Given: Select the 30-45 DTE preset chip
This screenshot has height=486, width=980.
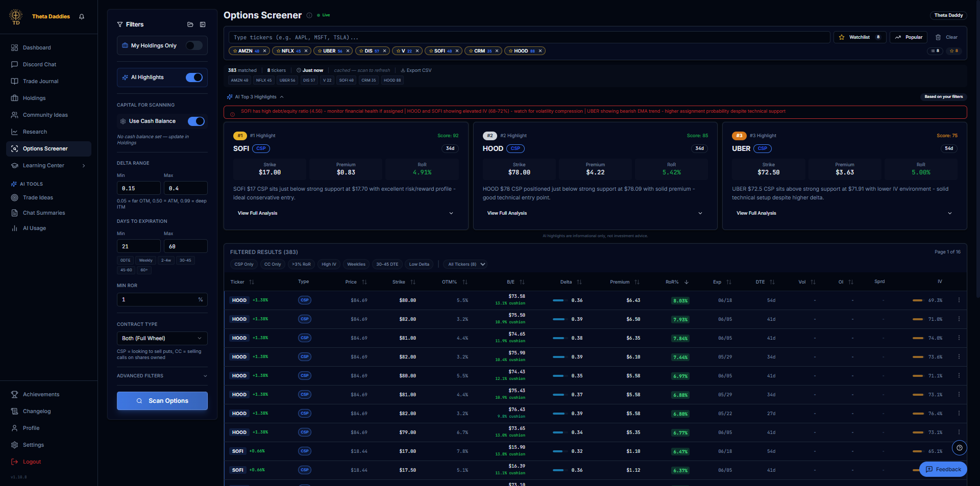Looking at the screenshot, I should pos(387,264).
